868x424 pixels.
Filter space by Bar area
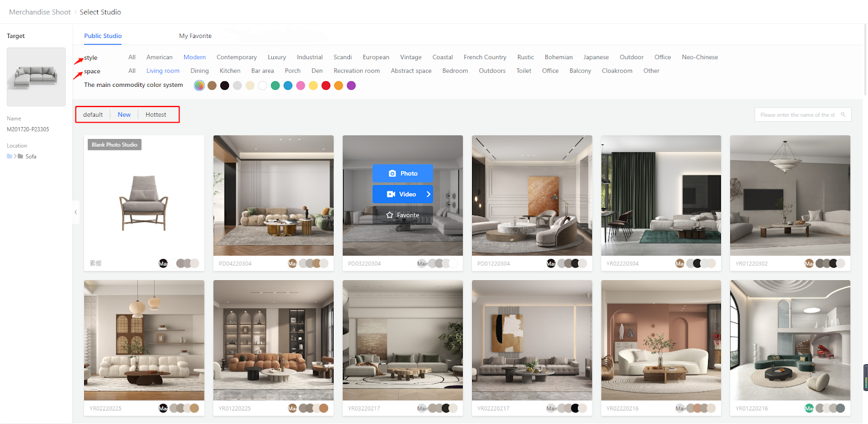(263, 71)
